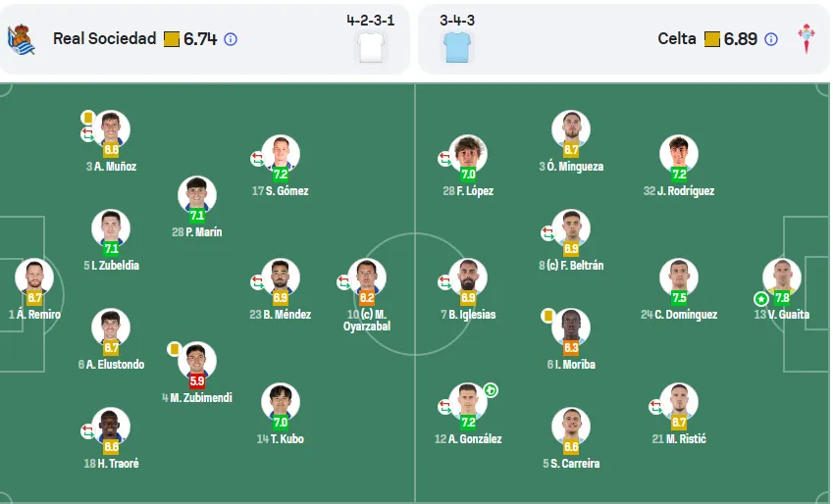Open M. Zubimendi's player photo
833x504 pixels.
[197, 361]
